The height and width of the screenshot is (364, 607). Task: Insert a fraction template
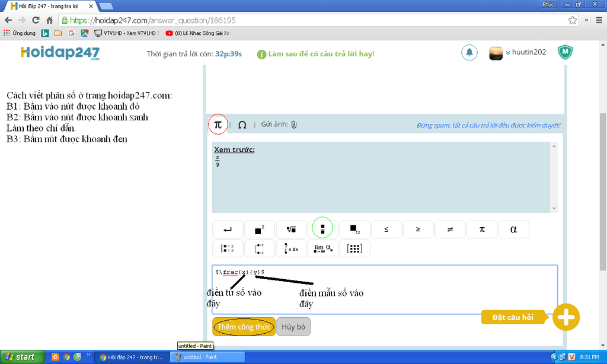pos(322,229)
